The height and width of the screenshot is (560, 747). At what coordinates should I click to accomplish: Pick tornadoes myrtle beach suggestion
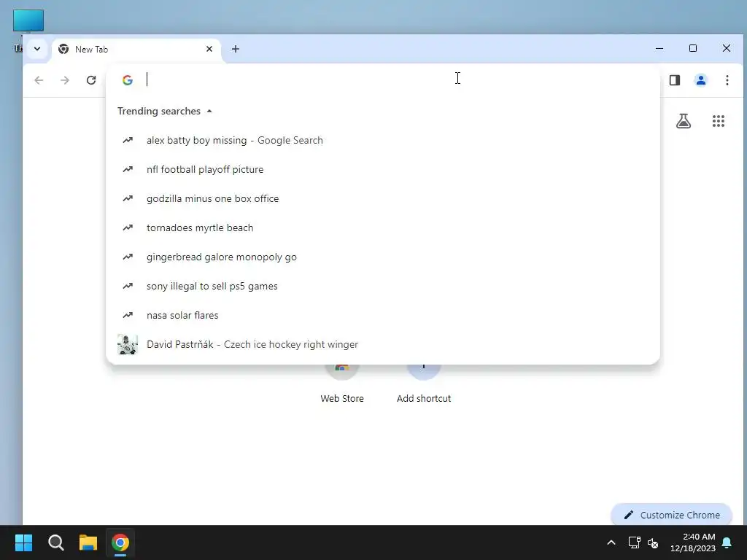tap(382, 227)
